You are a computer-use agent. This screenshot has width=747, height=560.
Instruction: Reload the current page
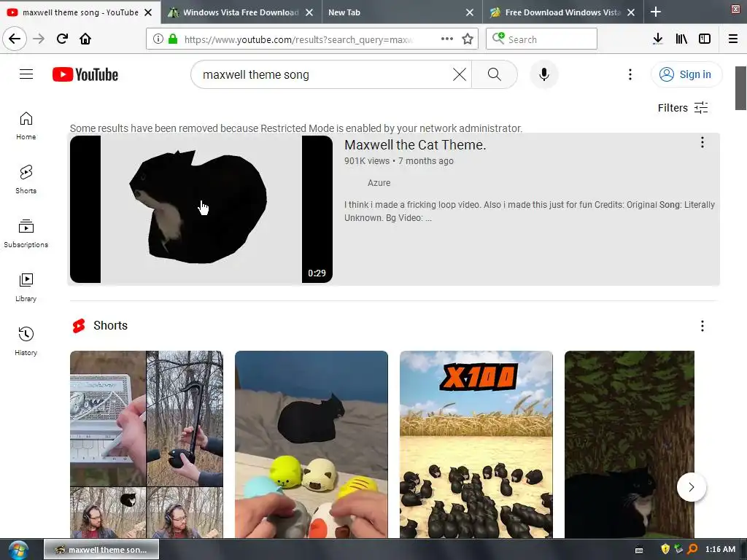tap(62, 39)
